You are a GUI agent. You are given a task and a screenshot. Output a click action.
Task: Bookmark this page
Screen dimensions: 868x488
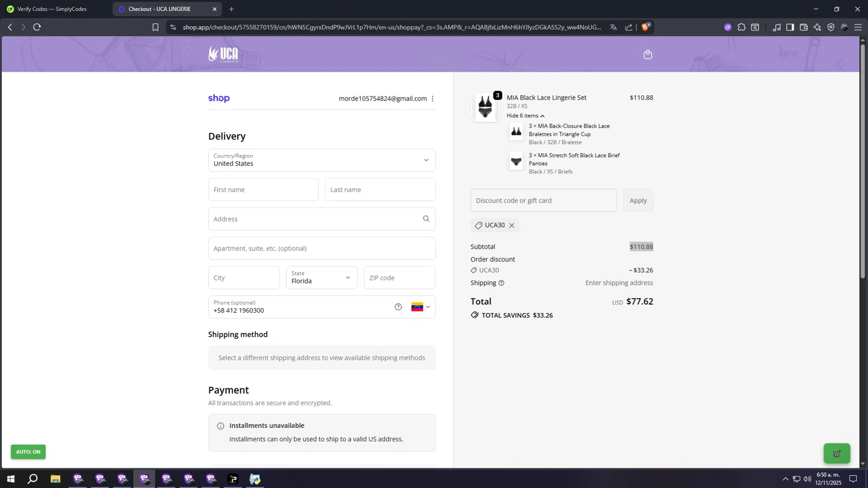155,27
